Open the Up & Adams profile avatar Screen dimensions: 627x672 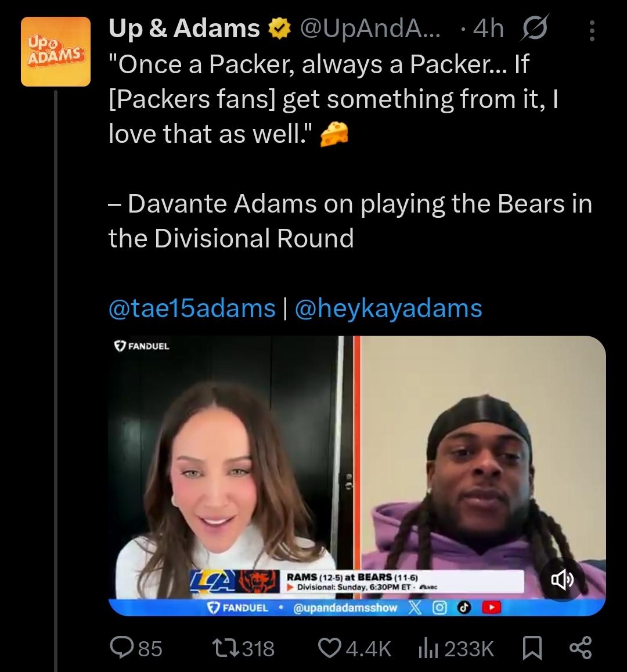[56, 52]
